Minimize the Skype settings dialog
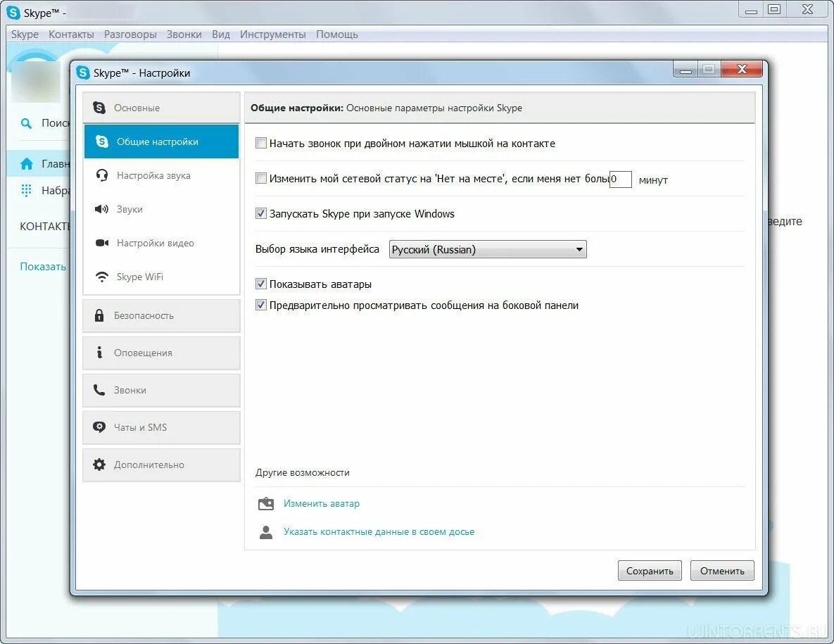The height and width of the screenshot is (644, 834). tap(685, 69)
